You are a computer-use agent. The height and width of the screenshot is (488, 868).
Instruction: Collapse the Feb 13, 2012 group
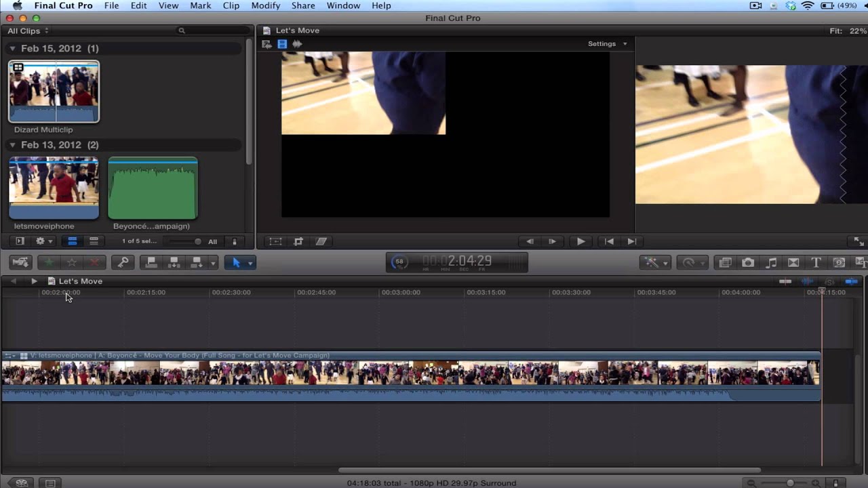coord(12,145)
